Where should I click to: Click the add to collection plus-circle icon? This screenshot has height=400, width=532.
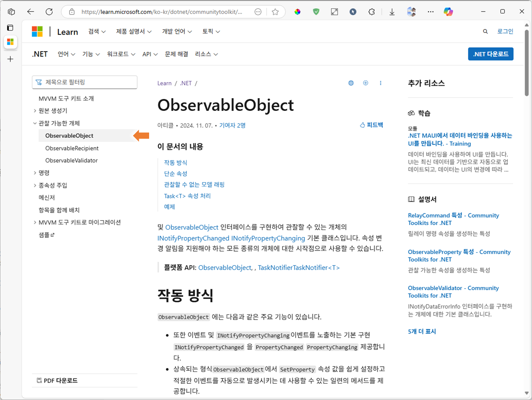365,83
